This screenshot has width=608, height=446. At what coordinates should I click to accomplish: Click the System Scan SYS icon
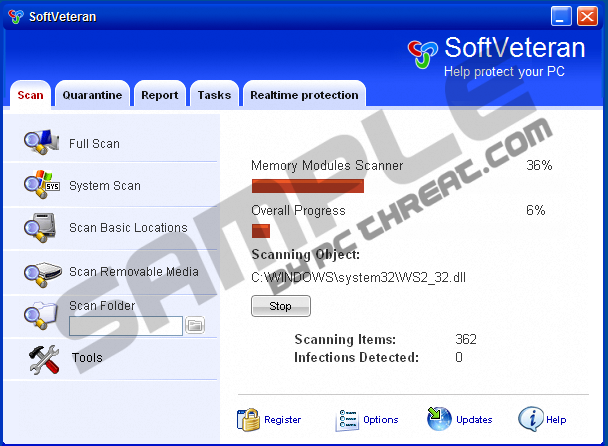point(42,184)
